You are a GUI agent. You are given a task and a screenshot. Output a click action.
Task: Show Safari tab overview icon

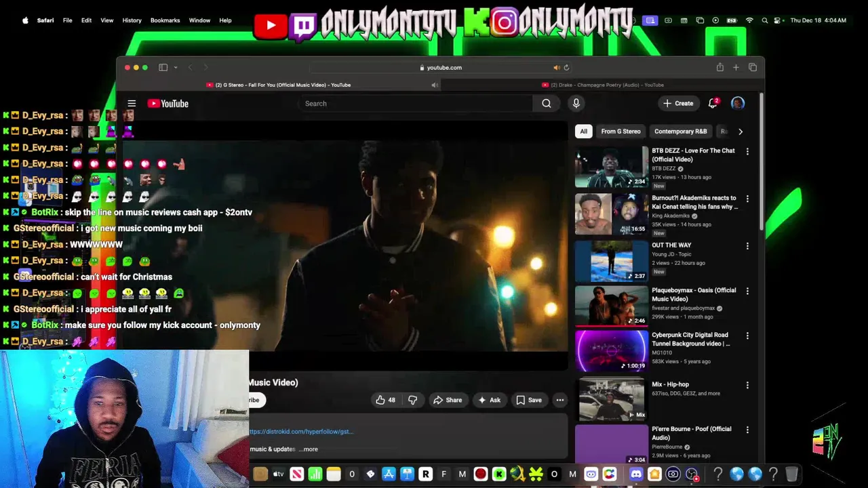(752, 67)
